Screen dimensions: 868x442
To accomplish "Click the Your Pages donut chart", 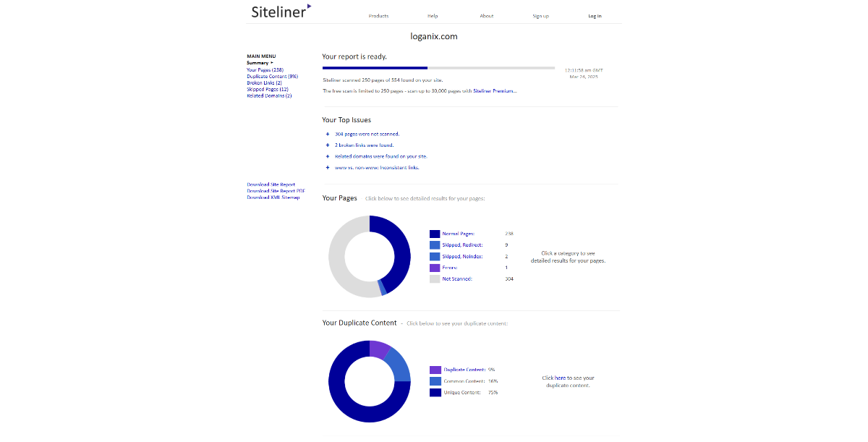I will pyautogui.click(x=370, y=256).
